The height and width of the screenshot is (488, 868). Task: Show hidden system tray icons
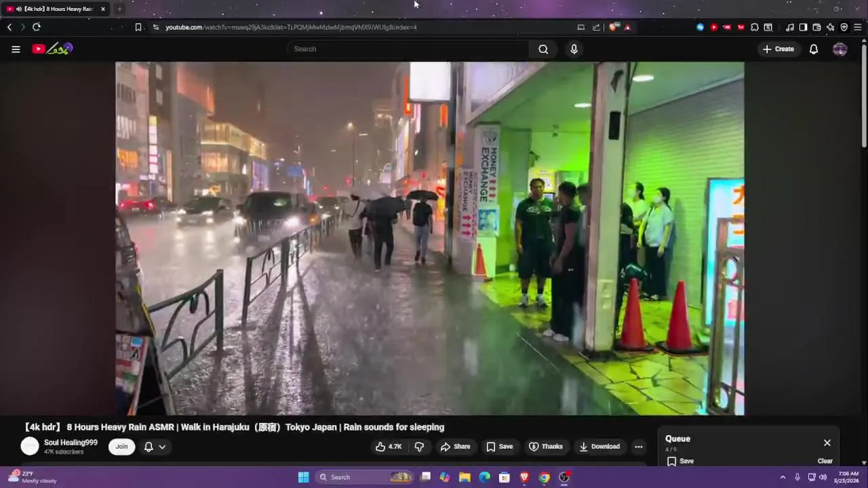point(783,477)
